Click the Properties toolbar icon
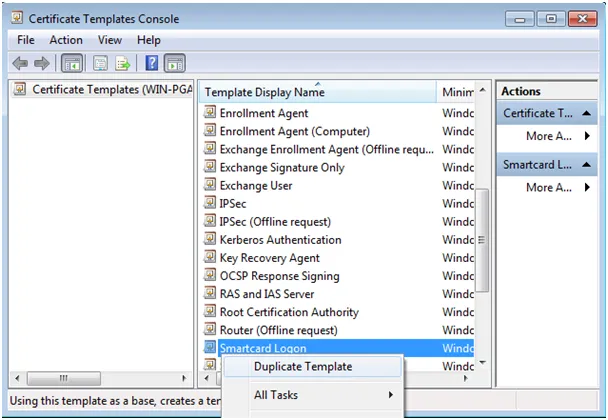 click(x=100, y=63)
